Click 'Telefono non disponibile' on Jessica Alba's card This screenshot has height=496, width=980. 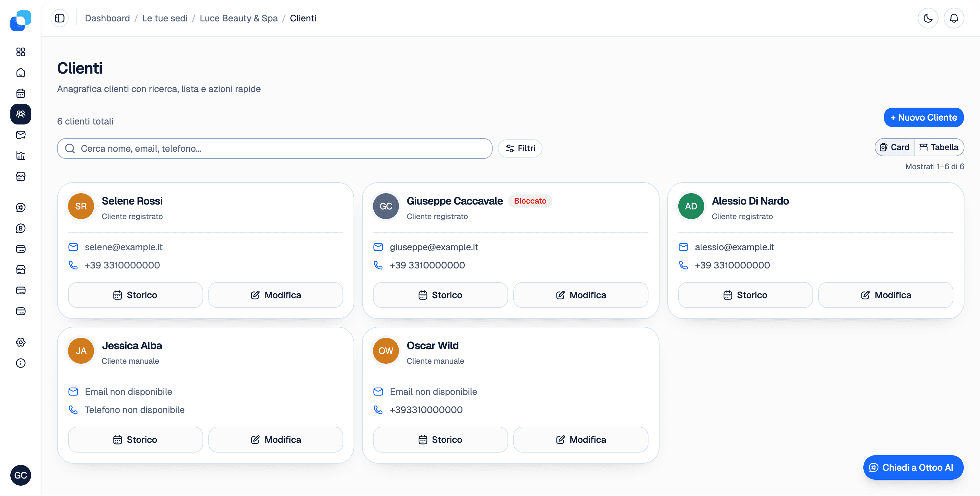point(134,410)
